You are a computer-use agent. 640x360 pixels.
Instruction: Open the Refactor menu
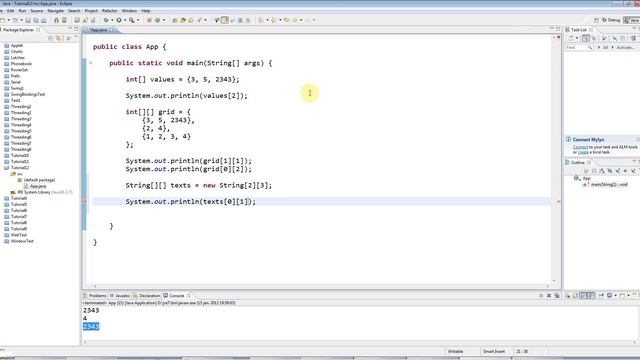(109, 11)
